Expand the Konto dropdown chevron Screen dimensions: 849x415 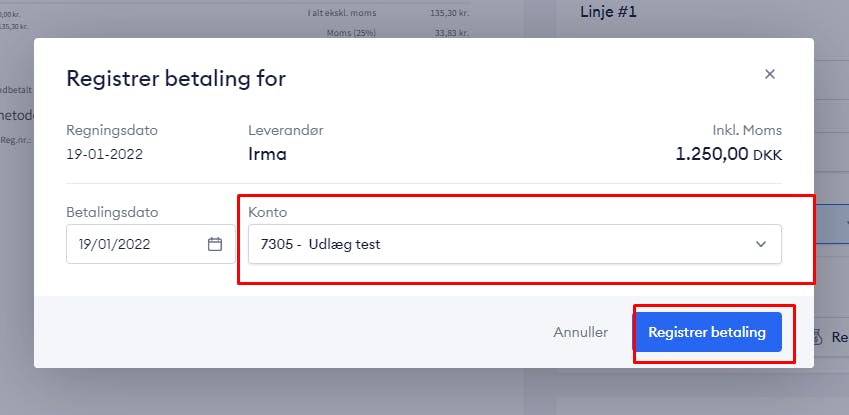point(761,244)
